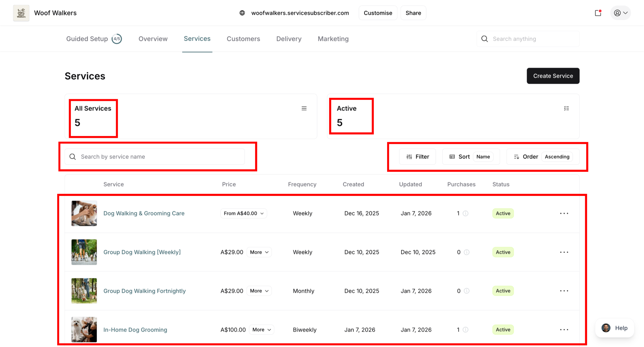Open three-dot menu for In-Home Dog Grooming

coord(564,330)
